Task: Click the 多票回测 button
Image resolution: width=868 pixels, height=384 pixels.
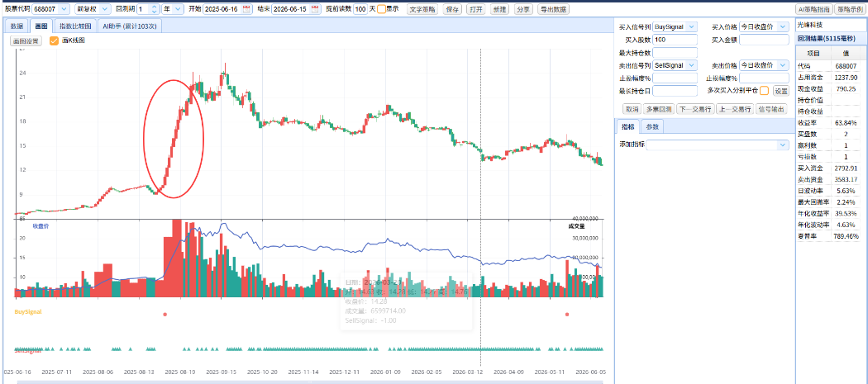Action: [x=659, y=109]
